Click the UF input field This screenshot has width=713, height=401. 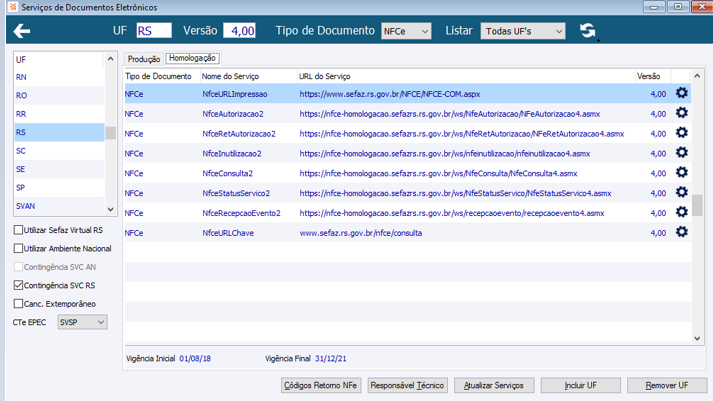(154, 30)
